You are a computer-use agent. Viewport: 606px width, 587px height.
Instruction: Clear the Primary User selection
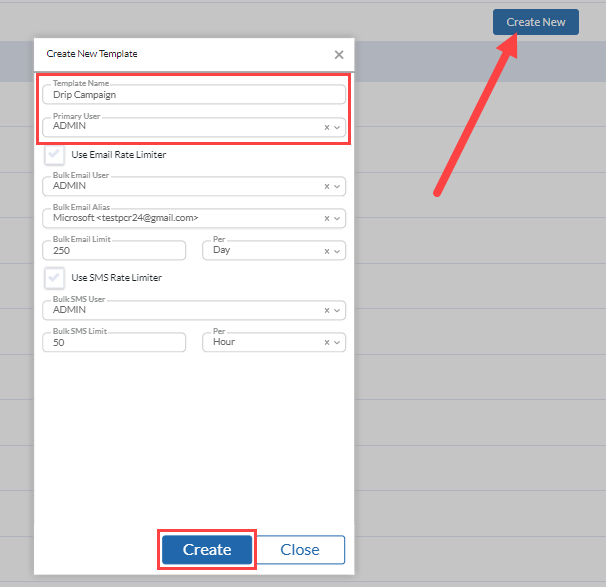pos(327,128)
